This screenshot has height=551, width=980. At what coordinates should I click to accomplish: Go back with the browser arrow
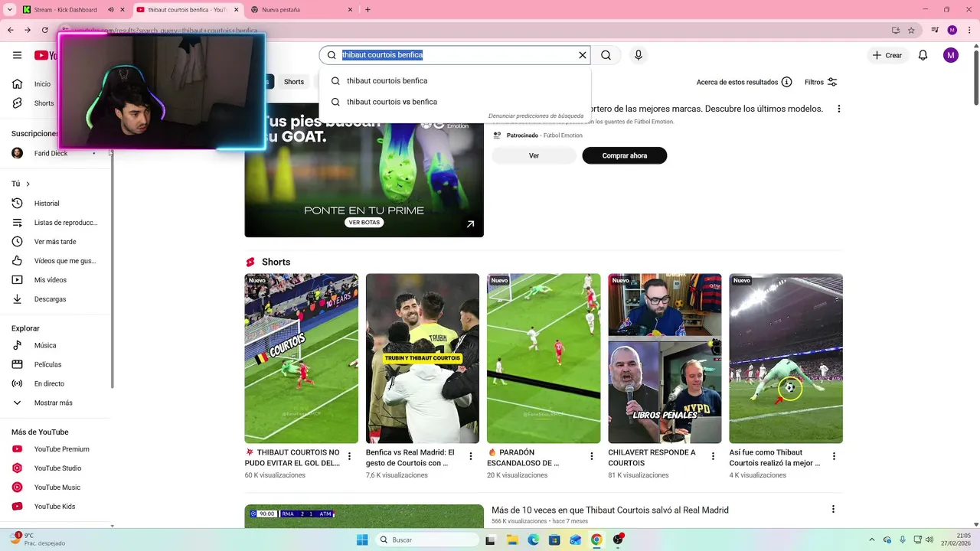point(10,30)
